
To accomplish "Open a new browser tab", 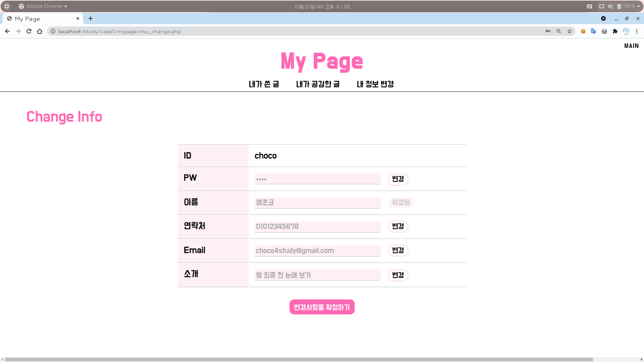I will tap(91, 18).
